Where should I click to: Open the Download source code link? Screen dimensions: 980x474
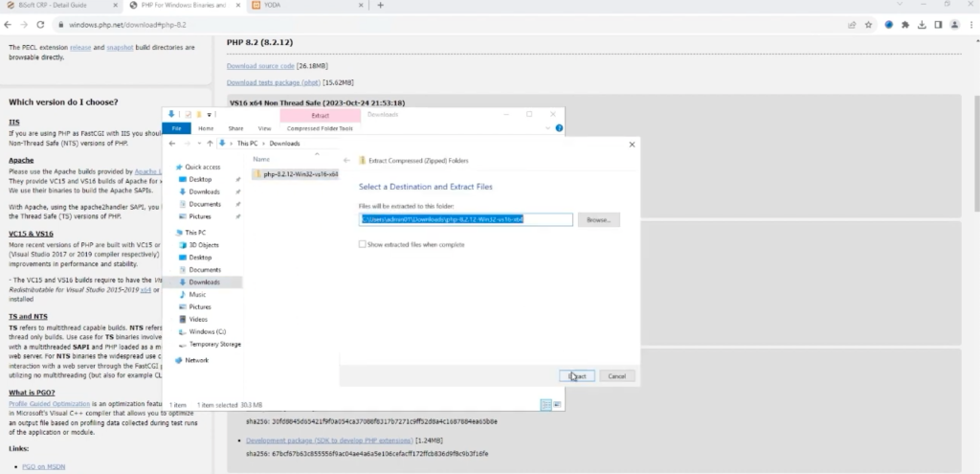coord(260,66)
